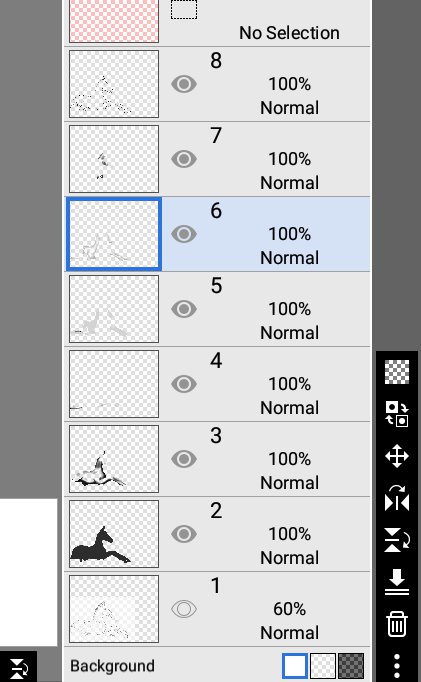Show layer 1 with its eye icon
Viewport: 421px width, 682px height.
184,609
